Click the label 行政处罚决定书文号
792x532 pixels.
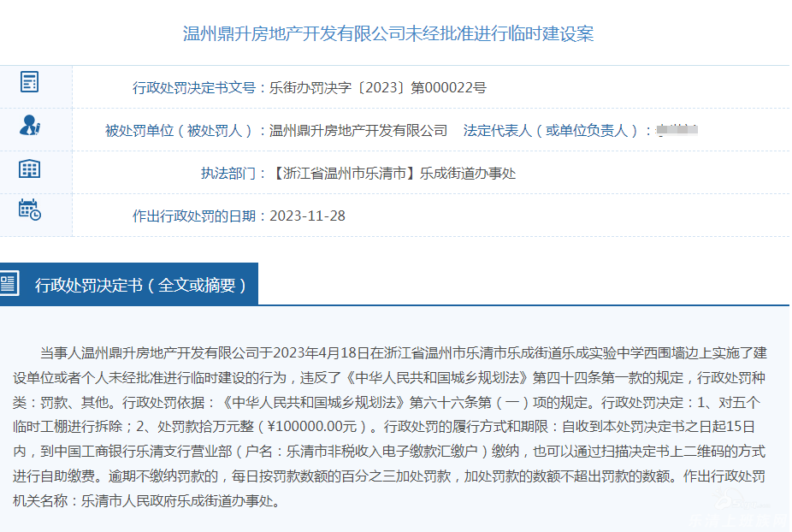pos(194,88)
